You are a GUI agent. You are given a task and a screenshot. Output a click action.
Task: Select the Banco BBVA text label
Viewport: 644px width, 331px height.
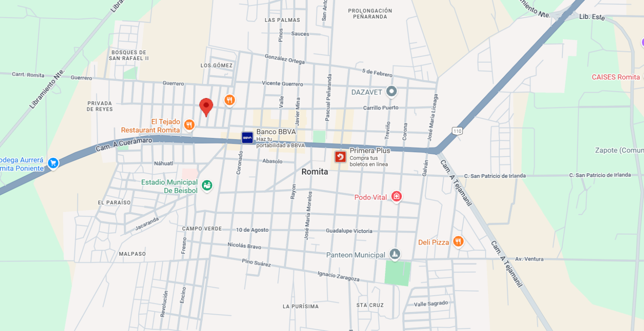[x=276, y=132]
